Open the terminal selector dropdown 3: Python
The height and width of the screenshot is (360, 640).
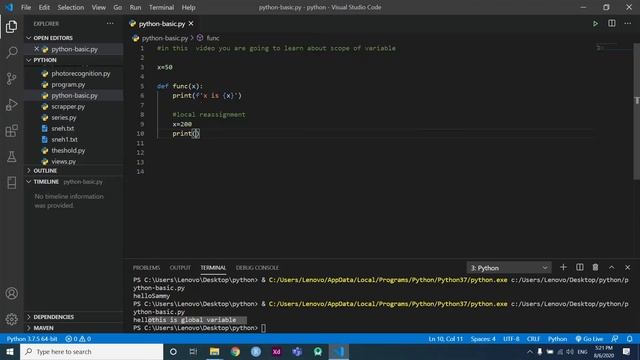(509, 268)
